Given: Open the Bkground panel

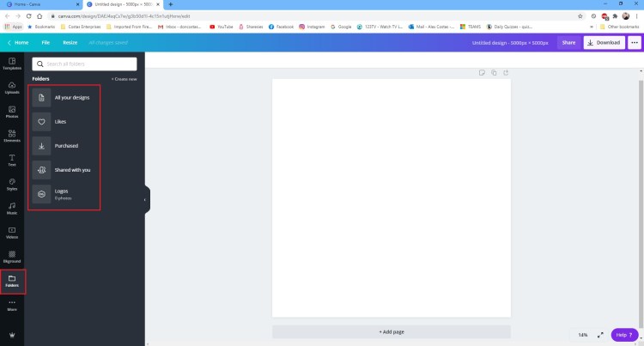Looking at the screenshot, I should pyautogui.click(x=12, y=256).
